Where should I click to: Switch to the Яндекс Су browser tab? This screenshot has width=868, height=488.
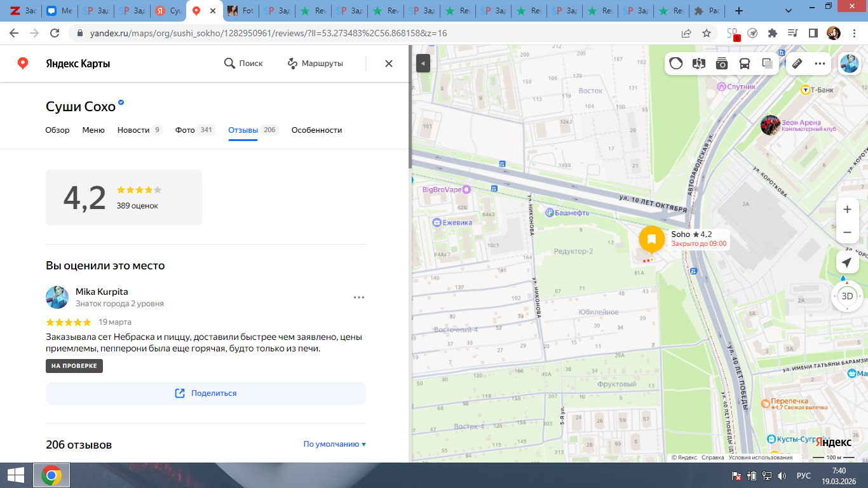[168, 11]
